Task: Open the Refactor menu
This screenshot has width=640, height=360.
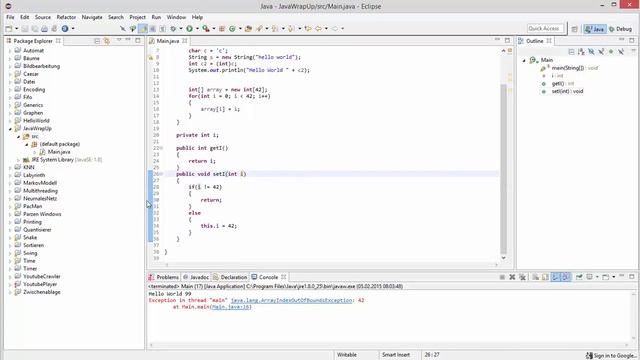Action: 66,17
